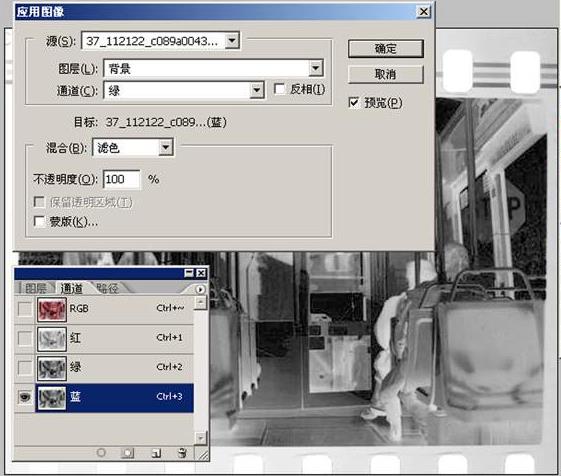Screen dimensions: 561x476
Task: Switch to the Paths tab
Action: click(107, 288)
